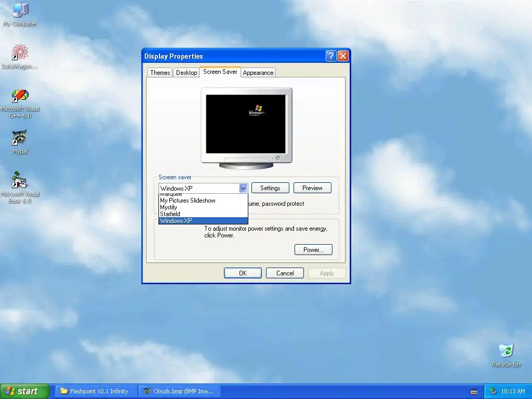532x399 pixels.
Task: Click the taskbar clock showing 10:13 AM
Action: (x=513, y=391)
